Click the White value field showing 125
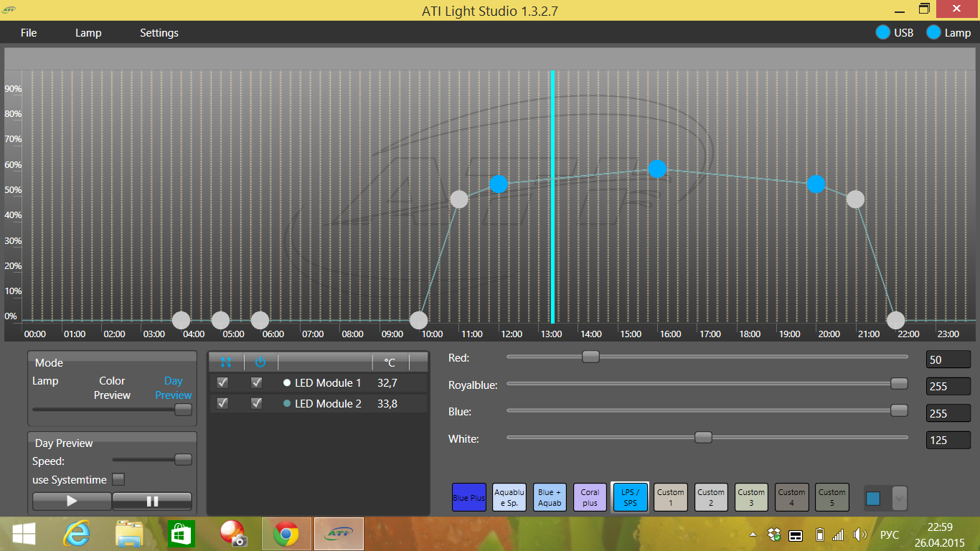 (x=948, y=439)
